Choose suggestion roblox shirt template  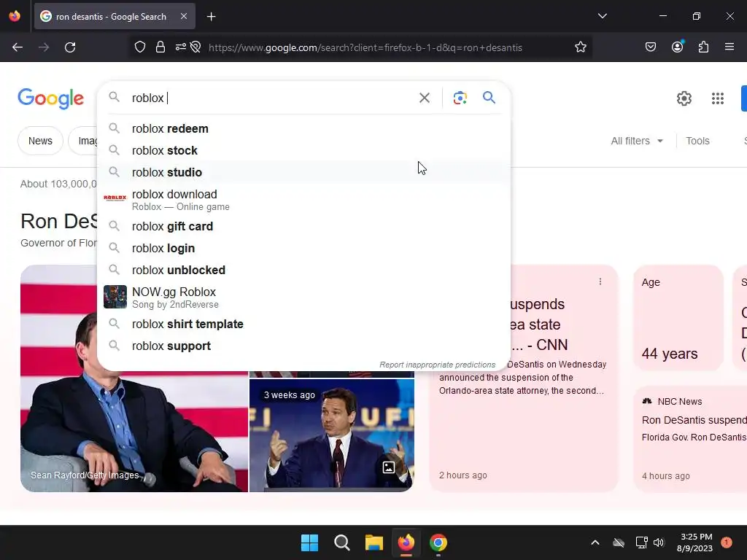point(303,324)
